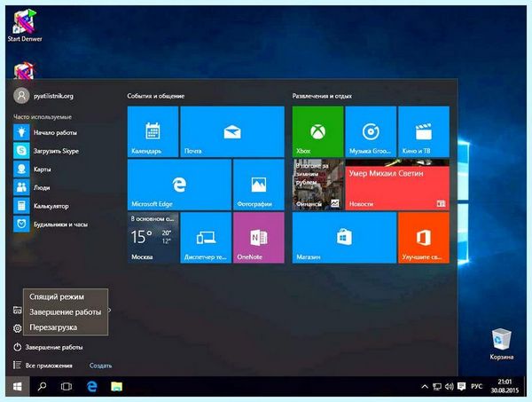Open the Фотографии tile
Image resolution: width=532 pixels, height=402 pixels.
tap(259, 185)
